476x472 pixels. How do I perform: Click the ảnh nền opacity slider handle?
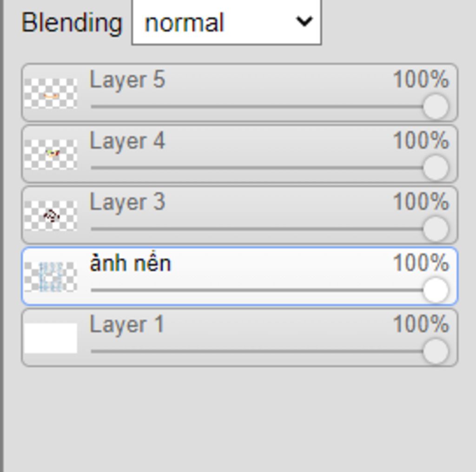click(436, 290)
